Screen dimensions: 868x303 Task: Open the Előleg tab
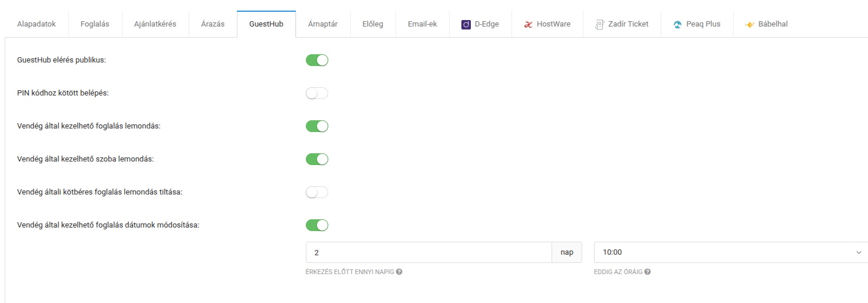coord(372,24)
